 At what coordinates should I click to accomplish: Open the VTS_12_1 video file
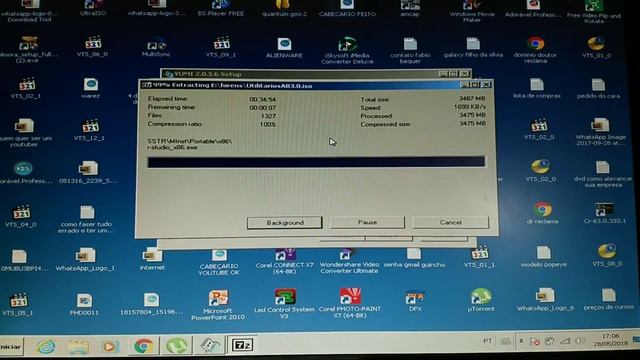point(89,130)
